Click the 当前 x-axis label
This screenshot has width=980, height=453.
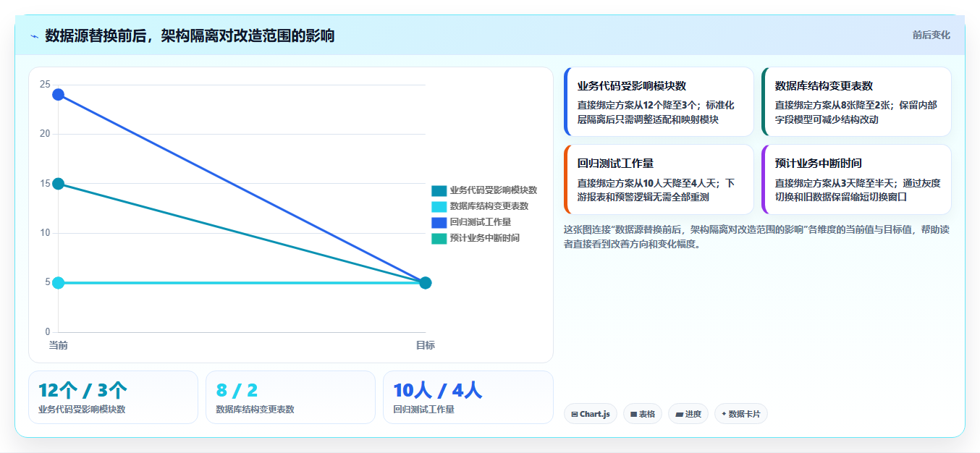click(x=58, y=345)
